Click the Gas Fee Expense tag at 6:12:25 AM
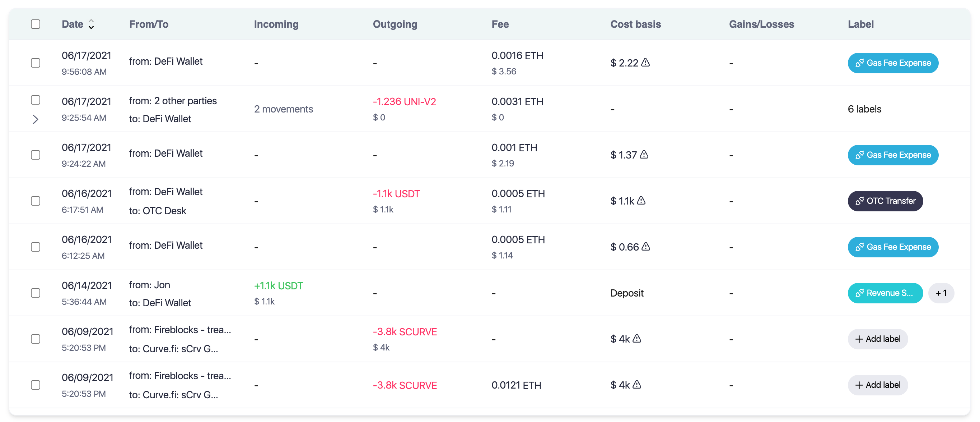This screenshot has width=980, height=422. [x=892, y=247]
